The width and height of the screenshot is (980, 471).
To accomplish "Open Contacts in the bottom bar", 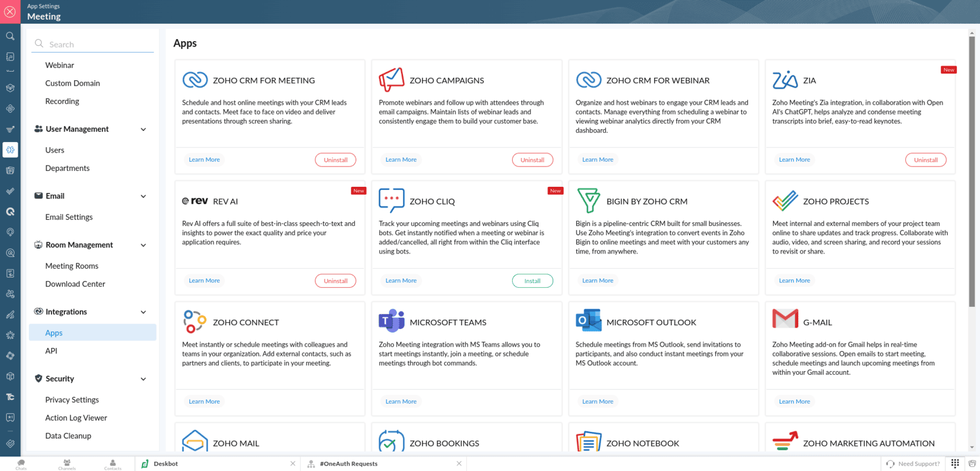I will point(113,464).
